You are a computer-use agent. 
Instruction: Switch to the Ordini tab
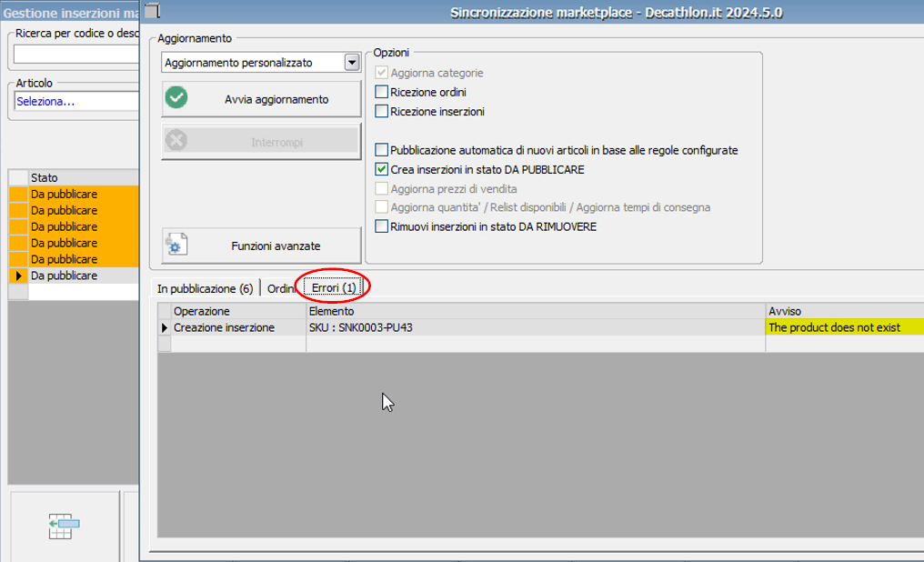point(281,288)
